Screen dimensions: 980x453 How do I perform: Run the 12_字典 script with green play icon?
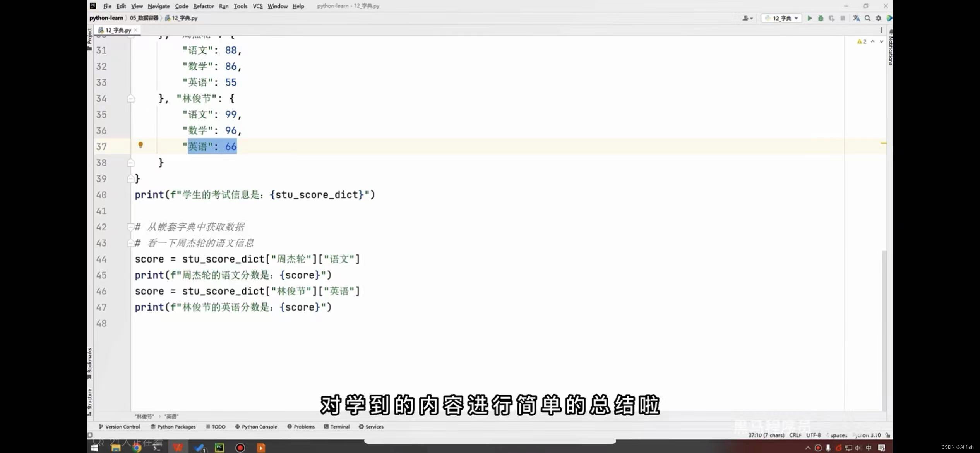coord(809,18)
